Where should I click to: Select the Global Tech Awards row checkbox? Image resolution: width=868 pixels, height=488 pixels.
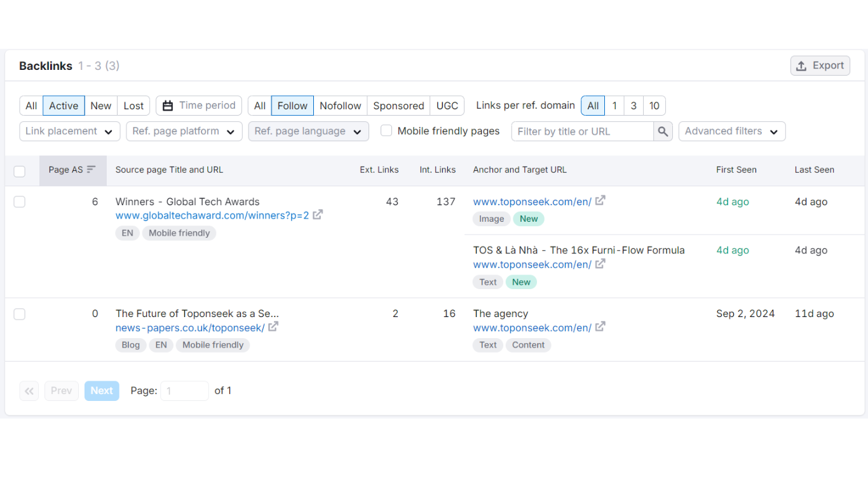pyautogui.click(x=20, y=202)
